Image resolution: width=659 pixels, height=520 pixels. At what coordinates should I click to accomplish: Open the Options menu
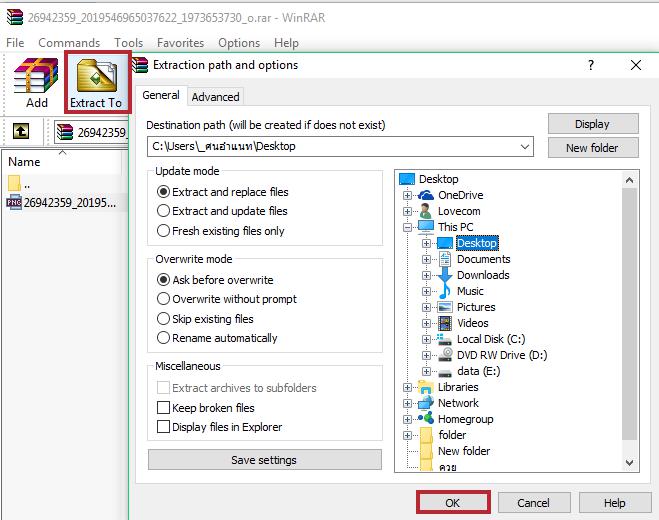(x=239, y=42)
